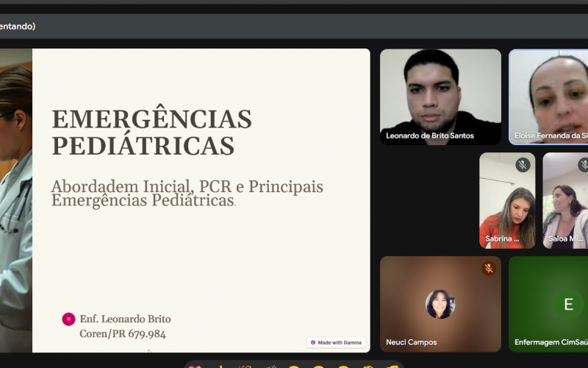The height and width of the screenshot is (368, 588).
Task: Click the presenting status banner at top
Action: tap(18, 26)
